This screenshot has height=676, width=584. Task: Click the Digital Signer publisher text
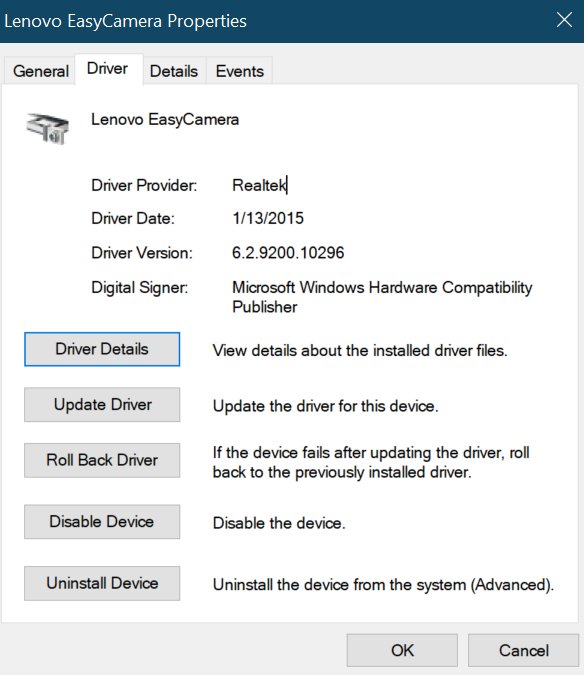[382, 297]
